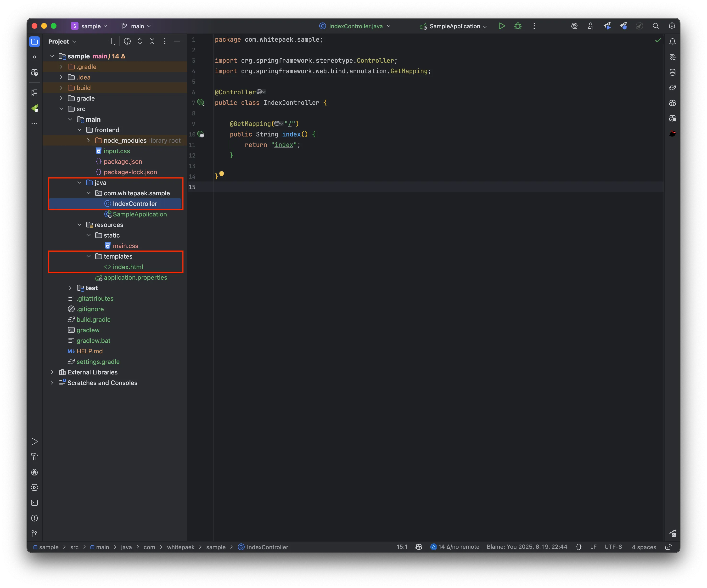The width and height of the screenshot is (707, 588).
Task: Open Search Everywhere magnifier
Action: 656,26
